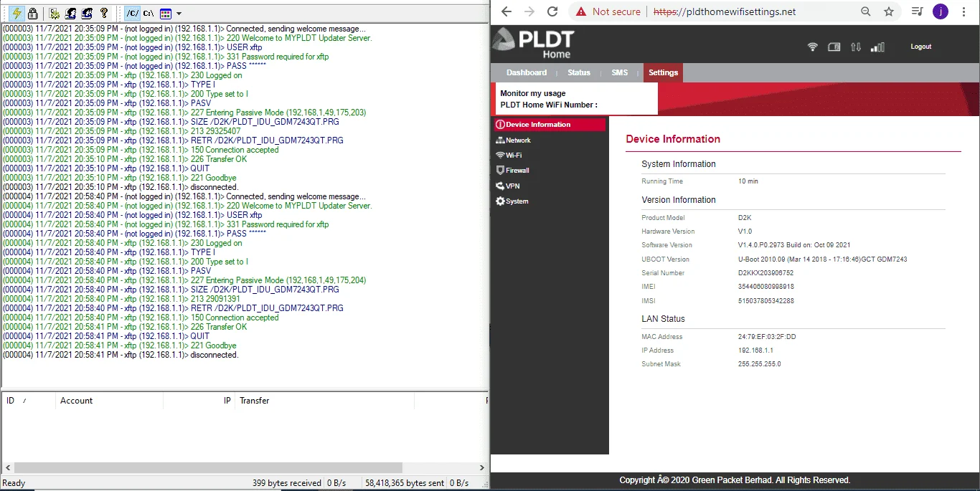Click the '58,418,365 bytes sent' status entry
This screenshot has height=491, width=980.
(x=404, y=483)
